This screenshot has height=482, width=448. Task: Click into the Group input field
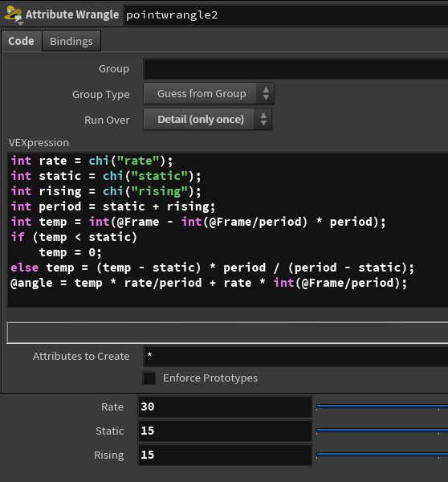point(295,69)
